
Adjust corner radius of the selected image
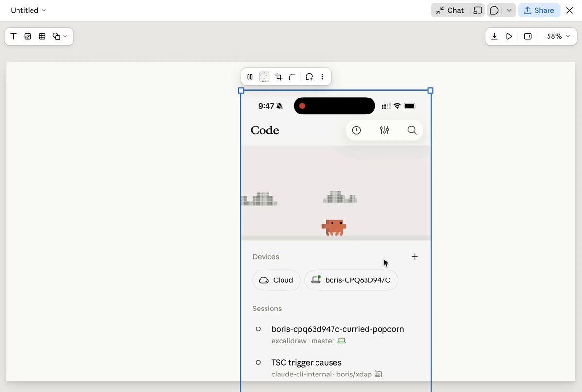293,77
